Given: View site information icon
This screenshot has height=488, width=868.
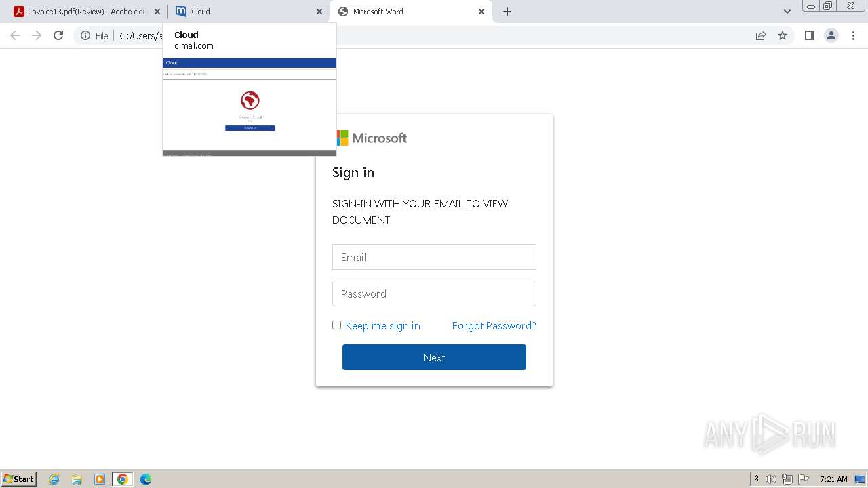Looking at the screenshot, I should pyautogui.click(x=85, y=35).
